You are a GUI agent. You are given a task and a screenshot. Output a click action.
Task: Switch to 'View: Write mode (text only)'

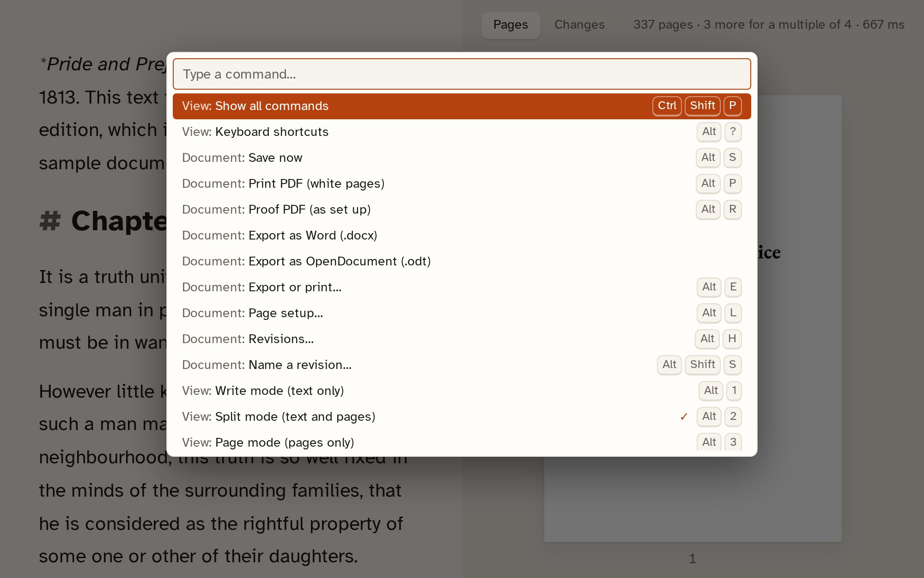[x=462, y=391]
